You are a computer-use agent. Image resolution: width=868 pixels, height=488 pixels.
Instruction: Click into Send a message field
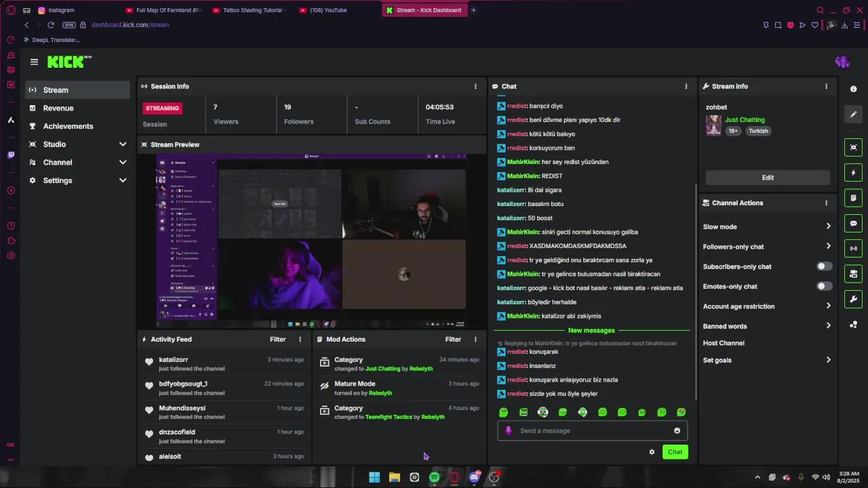click(593, 431)
